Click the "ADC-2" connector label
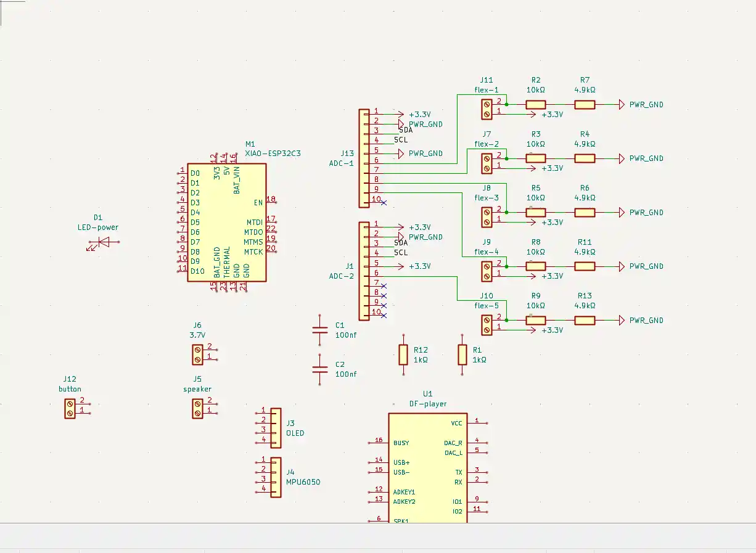Viewport: 756px width, 553px height. tap(342, 276)
